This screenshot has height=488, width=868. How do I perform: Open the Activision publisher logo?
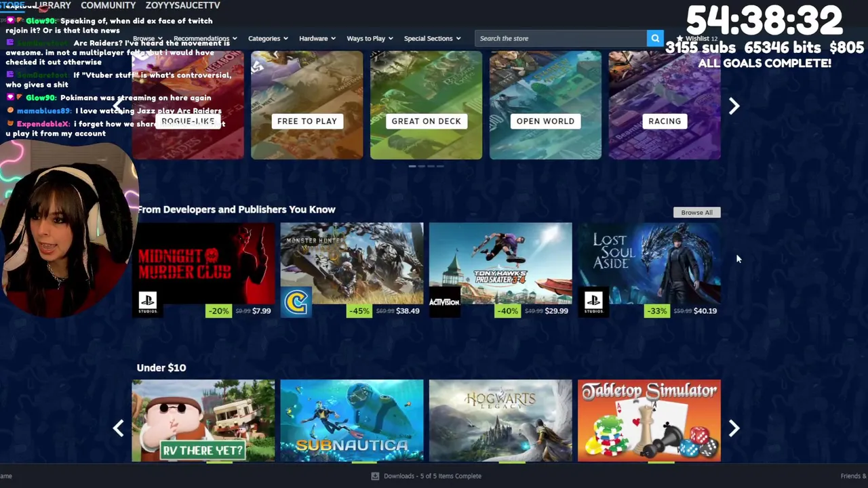(444, 302)
